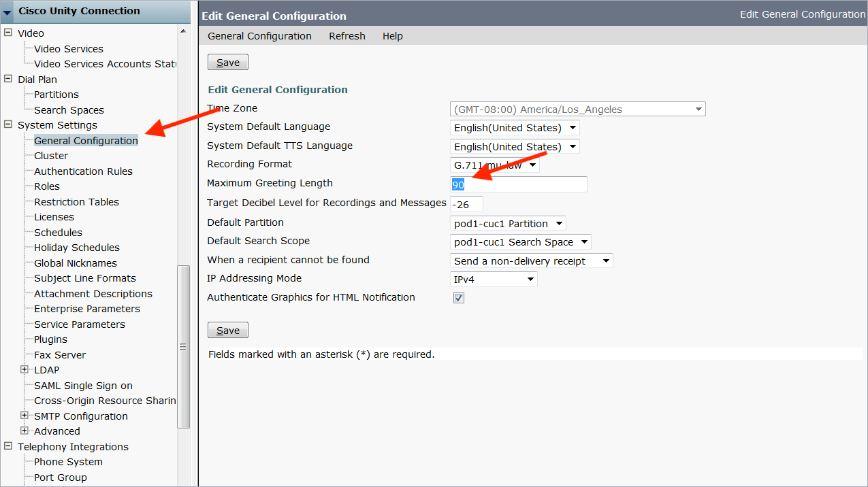This screenshot has height=487, width=868.
Task: Click the Maximum Greeting Length field
Action: click(x=519, y=184)
